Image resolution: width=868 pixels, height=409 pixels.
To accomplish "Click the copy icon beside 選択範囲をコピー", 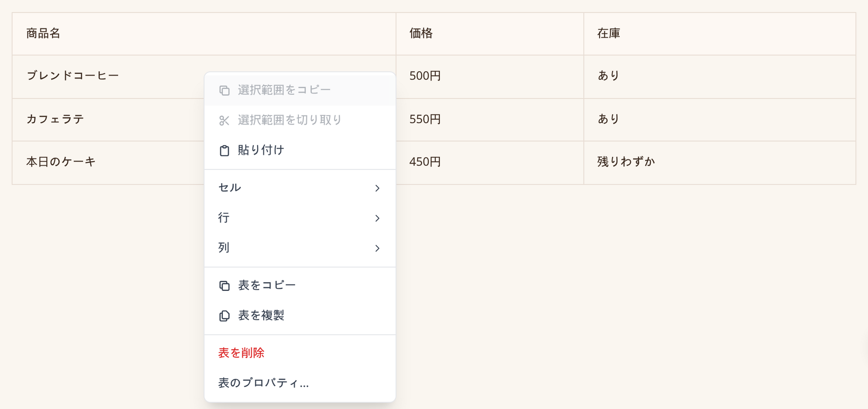I will coord(224,90).
